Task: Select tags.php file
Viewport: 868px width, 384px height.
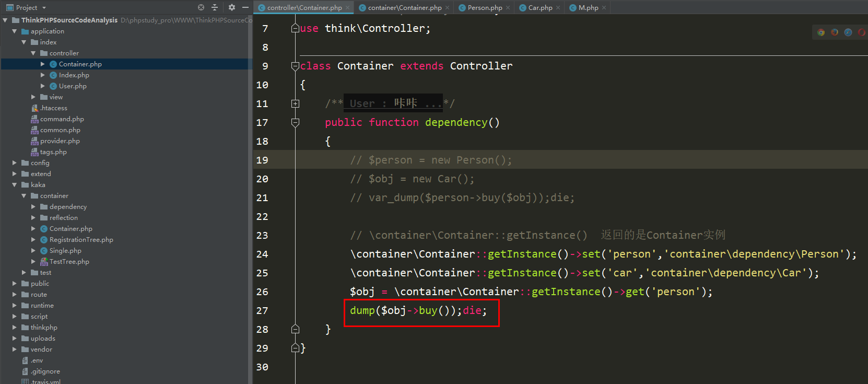Action: 53,152
